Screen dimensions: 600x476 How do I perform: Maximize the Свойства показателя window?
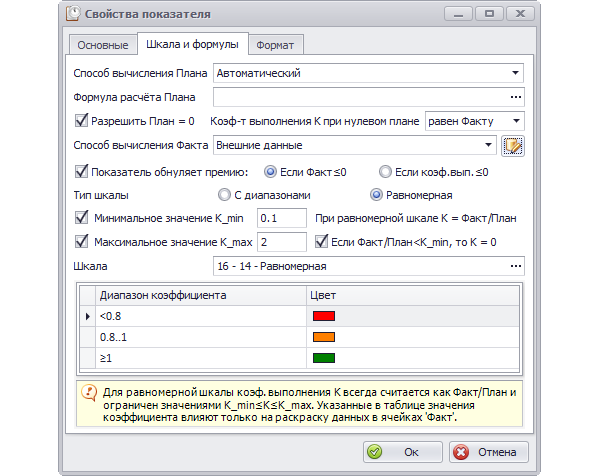pyautogui.click(x=489, y=14)
